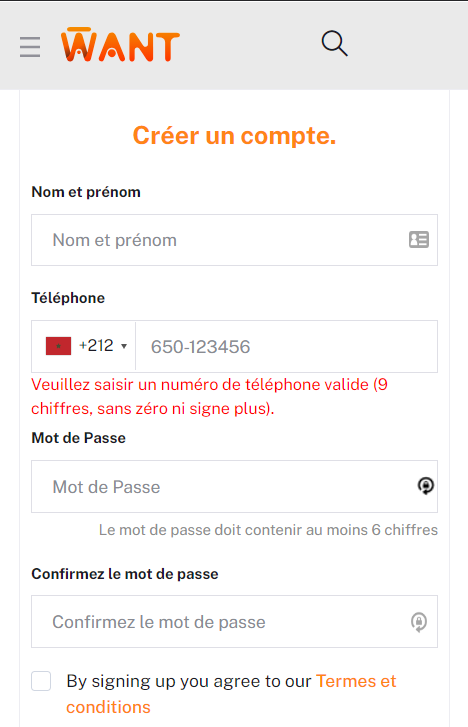This screenshot has height=727, width=468.
Task: Click the Téléphone field label
Action: [68, 298]
